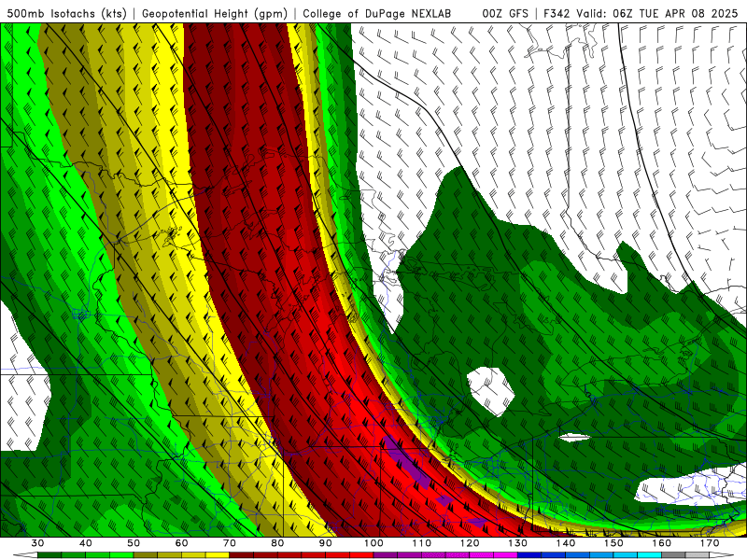747x560 pixels.
Task: Click the color bar label "80"
Action: 277,543
